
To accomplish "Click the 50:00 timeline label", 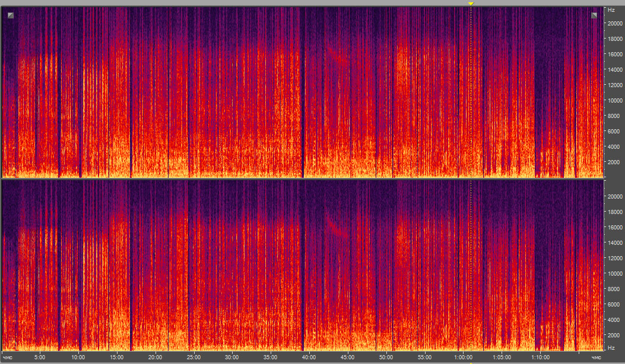I will pos(386,357).
